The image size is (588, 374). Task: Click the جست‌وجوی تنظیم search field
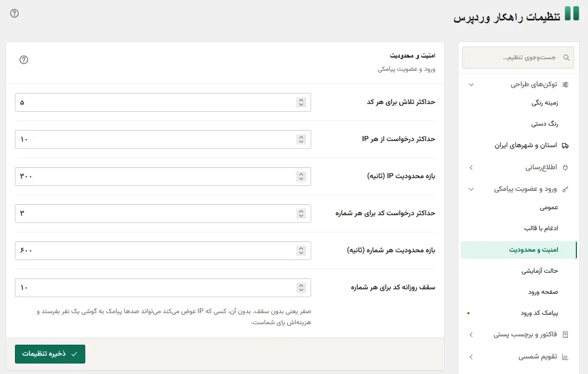tap(518, 58)
